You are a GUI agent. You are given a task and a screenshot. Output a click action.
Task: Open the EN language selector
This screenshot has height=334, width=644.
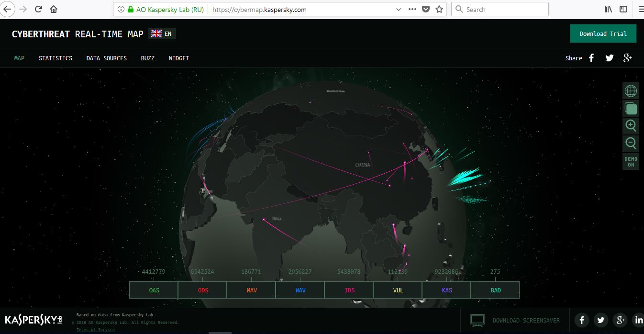[162, 33]
